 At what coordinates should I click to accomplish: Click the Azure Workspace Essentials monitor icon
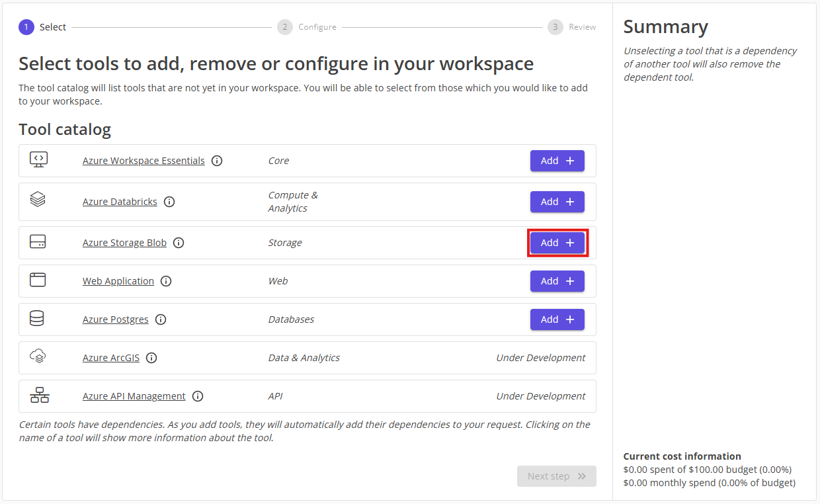pos(38,159)
